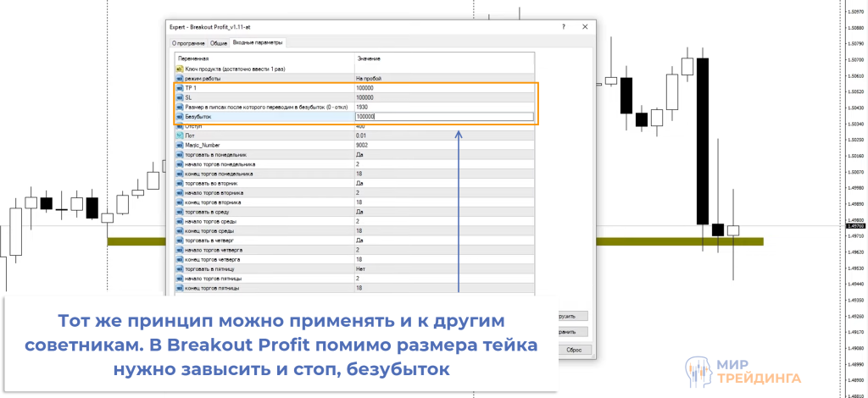Open the 'О программе' tab
Viewport: 868px width, 398px height.
pos(187,42)
